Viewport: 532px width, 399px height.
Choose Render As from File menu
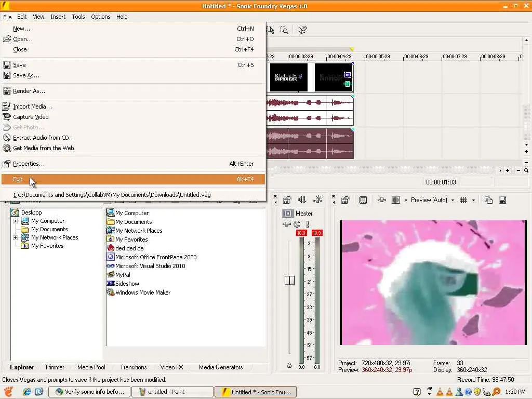[133, 91]
